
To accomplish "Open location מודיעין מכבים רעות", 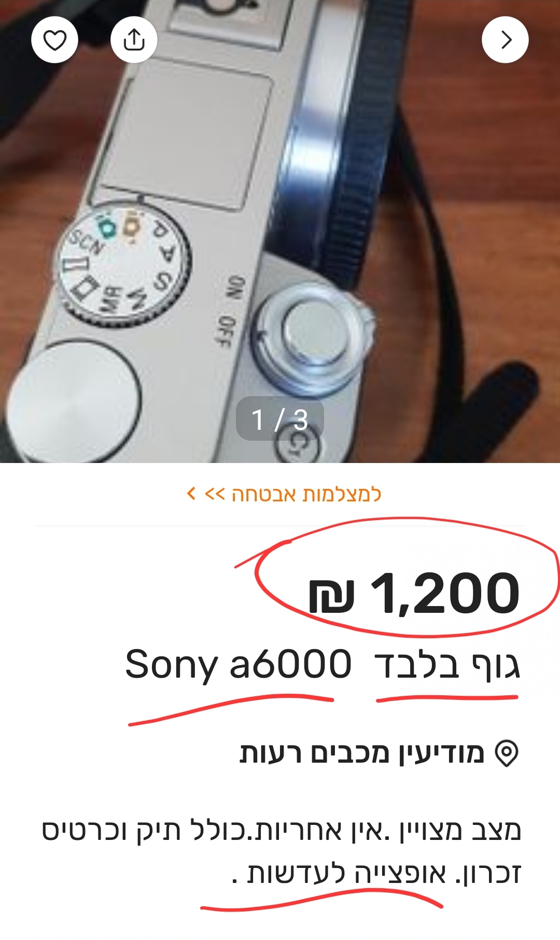I will (362, 753).
